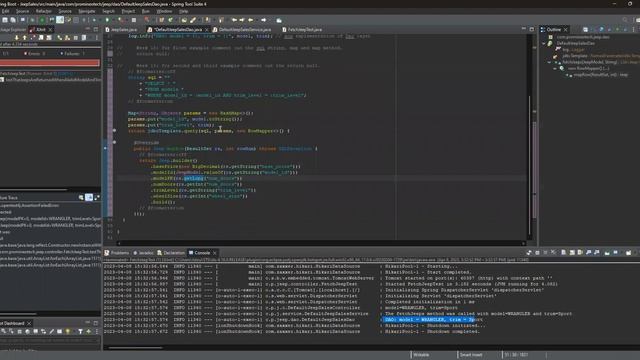Maximize the JUnit panel
This screenshot has width=640, height=360.
point(96,29)
